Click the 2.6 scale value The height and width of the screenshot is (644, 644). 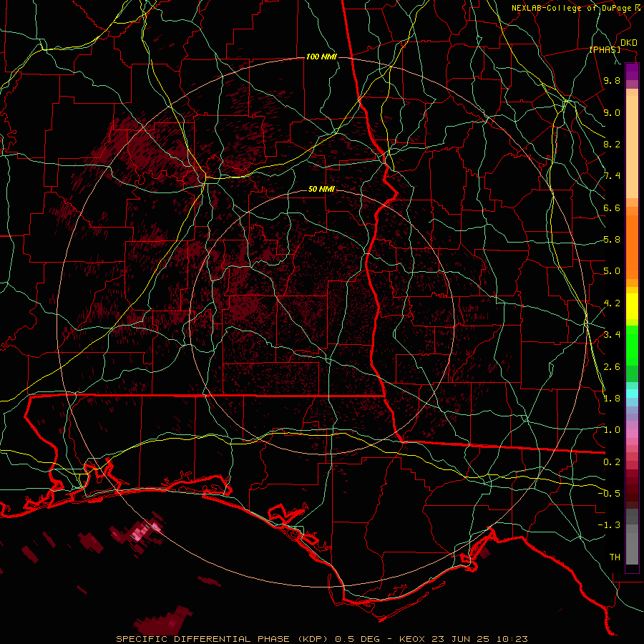612,367
